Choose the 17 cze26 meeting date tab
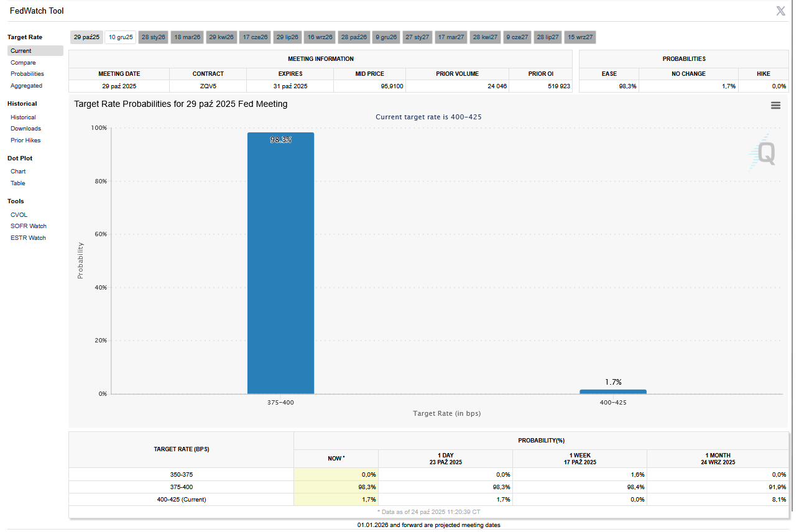 [x=255, y=37]
